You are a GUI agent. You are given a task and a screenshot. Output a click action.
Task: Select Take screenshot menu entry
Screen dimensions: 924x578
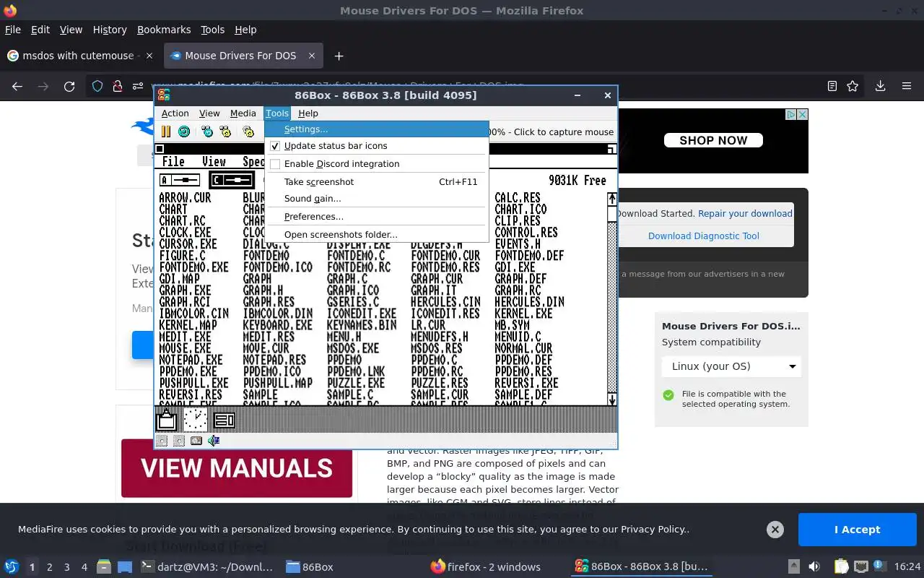click(377, 182)
